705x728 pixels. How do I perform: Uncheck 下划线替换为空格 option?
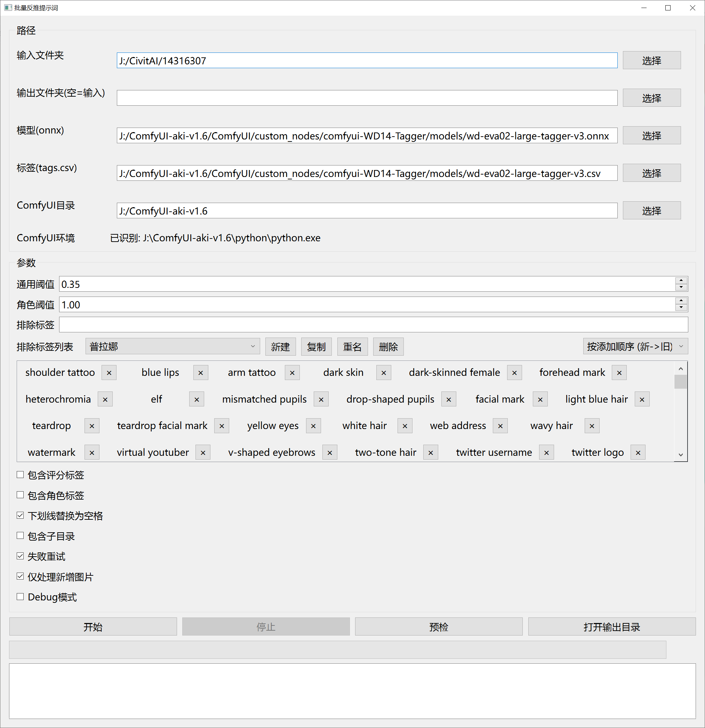21,516
